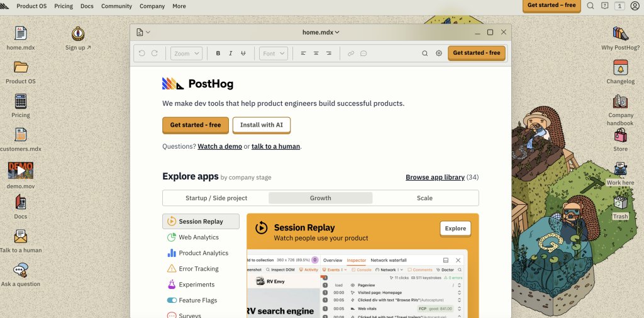Open the More menu item
The image size is (644, 318).
click(179, 6)
